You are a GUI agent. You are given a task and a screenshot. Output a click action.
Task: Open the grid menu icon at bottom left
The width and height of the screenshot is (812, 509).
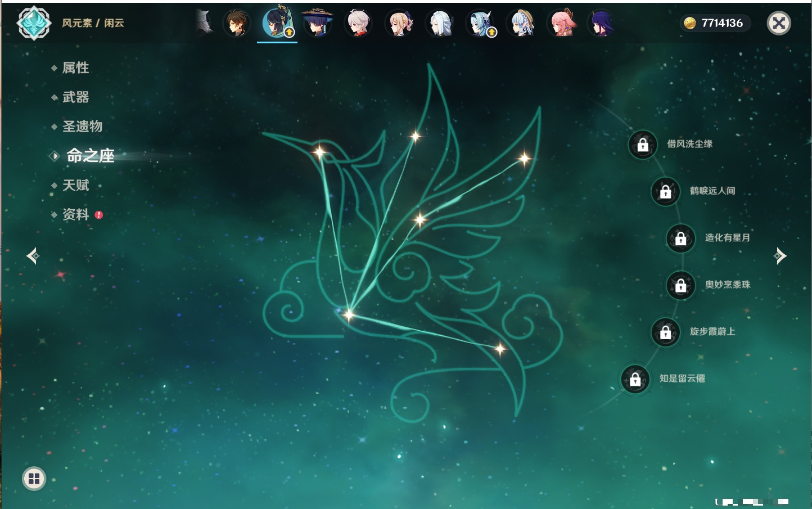pos(34,479)
